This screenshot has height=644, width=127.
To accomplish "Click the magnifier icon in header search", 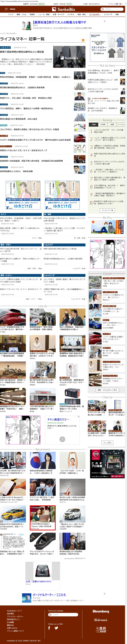I will 102,9.
